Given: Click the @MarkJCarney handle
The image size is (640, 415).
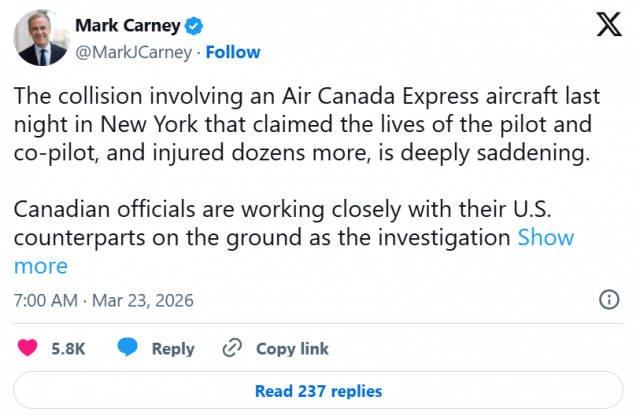Looking at the screenshot, I should 134,52.
